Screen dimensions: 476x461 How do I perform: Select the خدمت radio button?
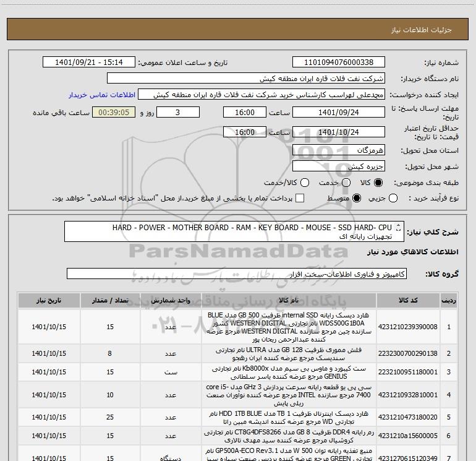[x=346, y=183]
